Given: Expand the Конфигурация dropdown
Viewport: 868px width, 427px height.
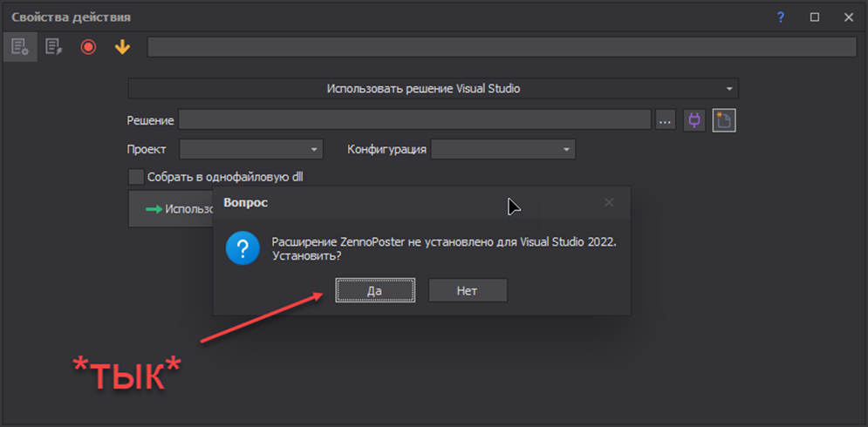Looking at the screenshot, I should click(x=503, y=149).
